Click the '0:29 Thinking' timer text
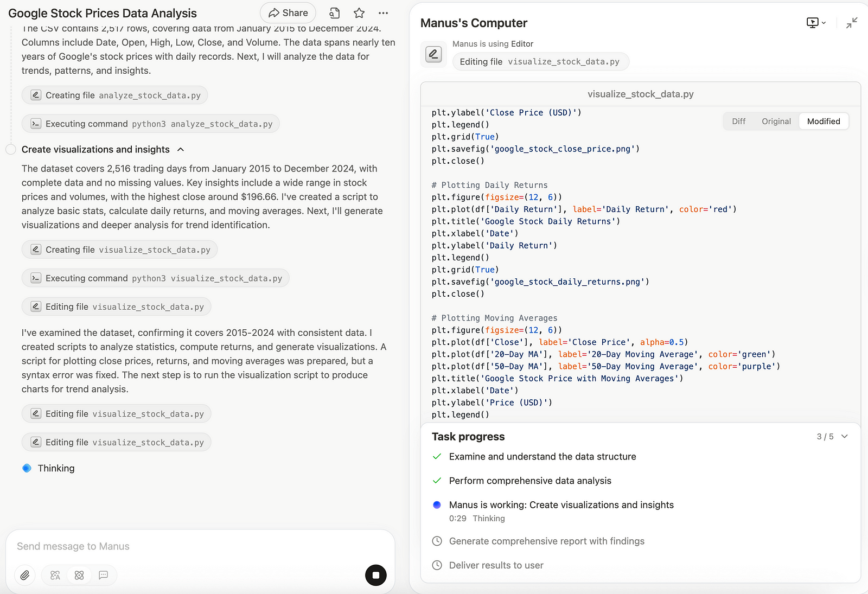 point(477,519)
